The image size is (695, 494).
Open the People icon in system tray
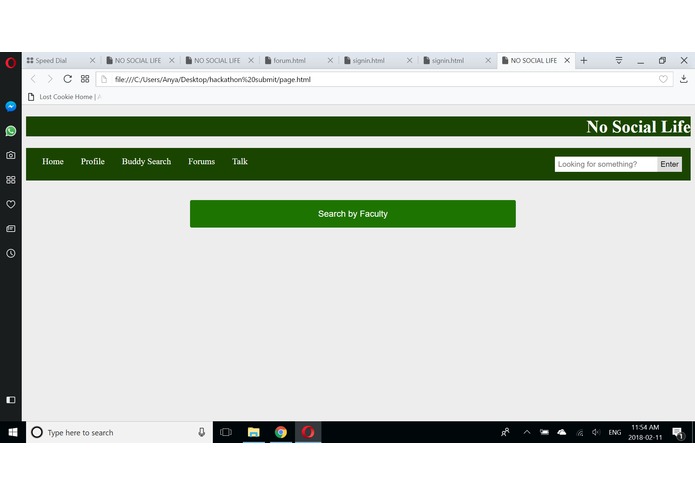coord(505,432)
